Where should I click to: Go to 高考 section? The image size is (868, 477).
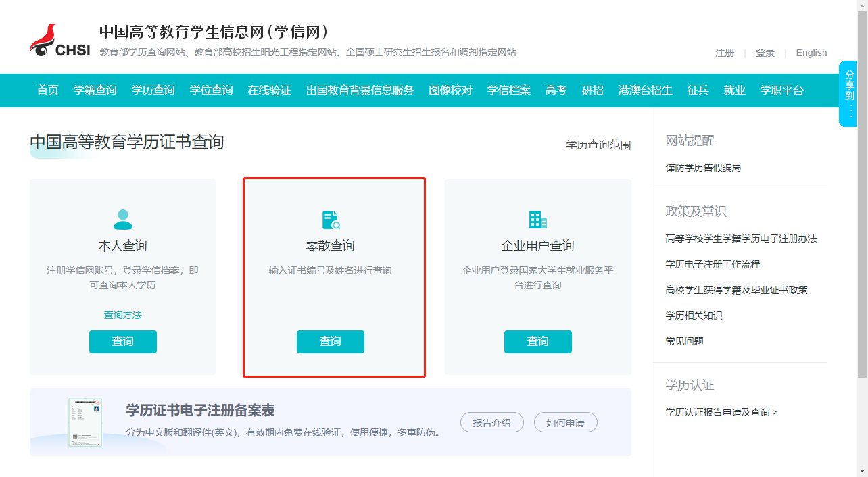(x=556, y=91)
